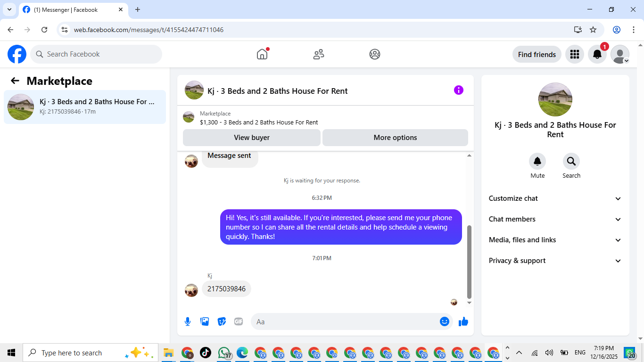Open the Kj link in waiting notice
The image size is (644, 362).
click(286, 181)
